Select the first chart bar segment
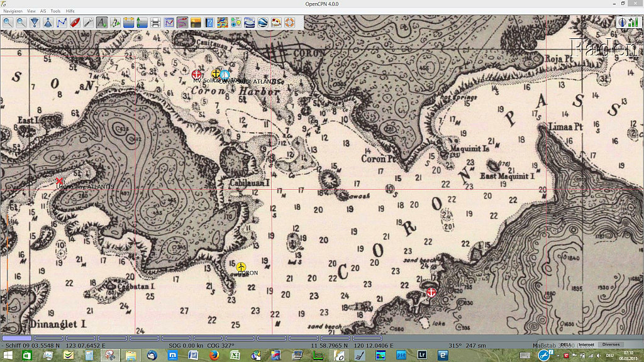 pos(17,338)
